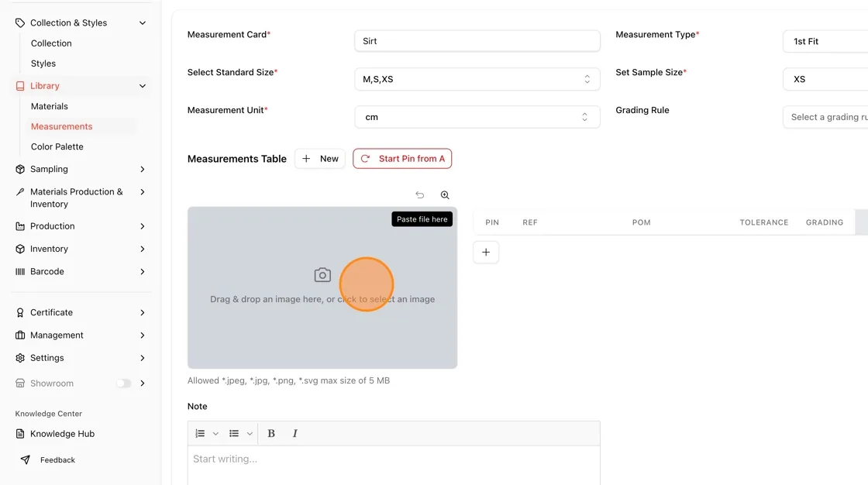Expand Materials Production & Inventory section
Screen dimensions: 868x485
click(x=143, y=191)
